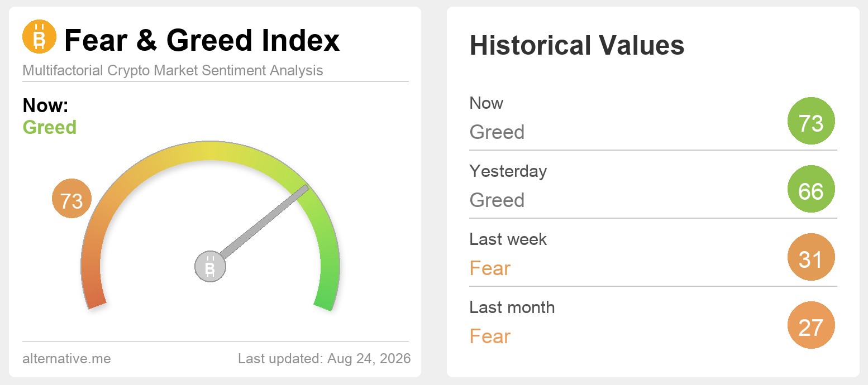Click the gray Bitcoin needle hub
The height and width of the screenshot is (385, 868).
210,266
